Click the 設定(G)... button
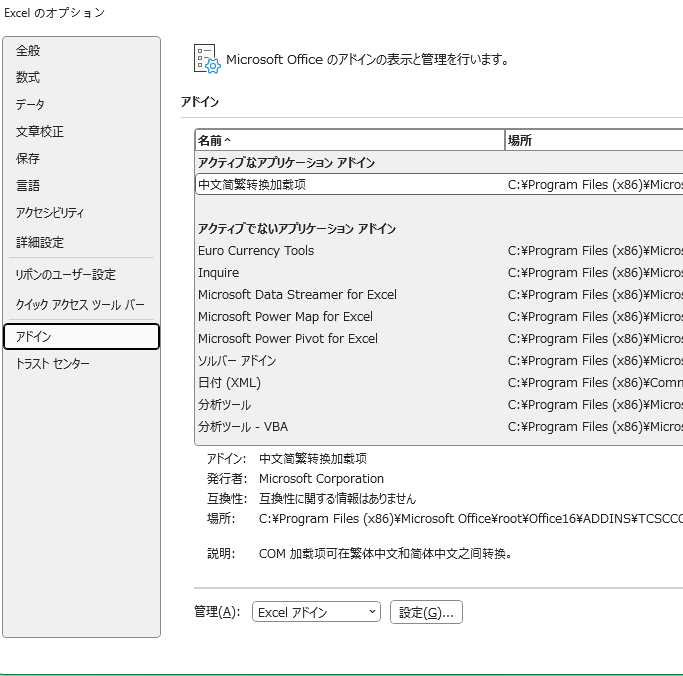Screen dimensions: 683x676 tap(426, 612)
